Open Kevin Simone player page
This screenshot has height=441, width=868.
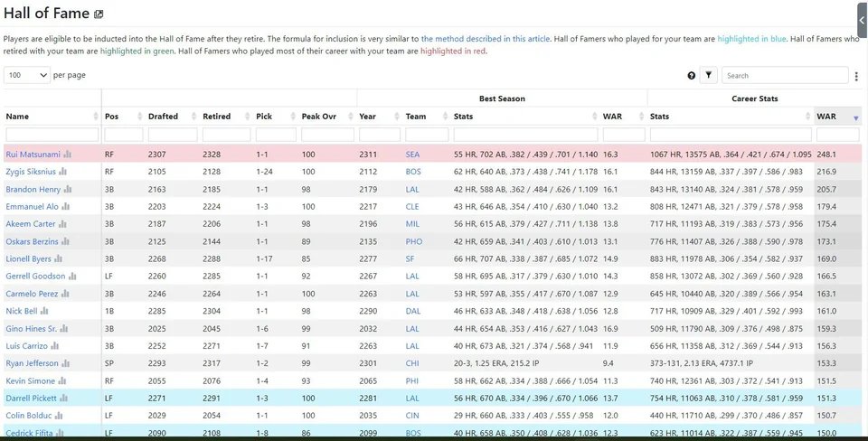(31, 380)
